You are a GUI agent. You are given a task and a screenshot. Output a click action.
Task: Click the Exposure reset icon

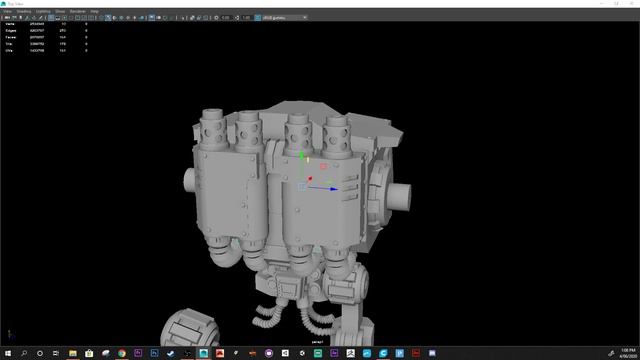[x=216, y=18]
